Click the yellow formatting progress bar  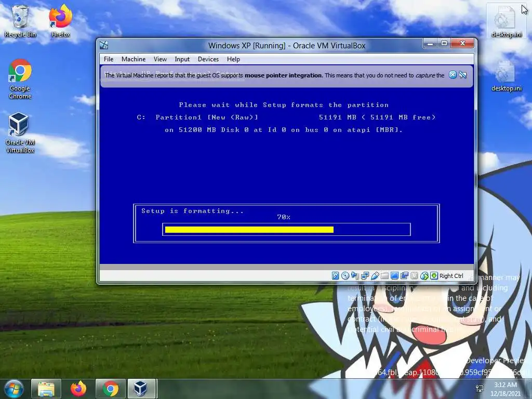tap(249, 230)
